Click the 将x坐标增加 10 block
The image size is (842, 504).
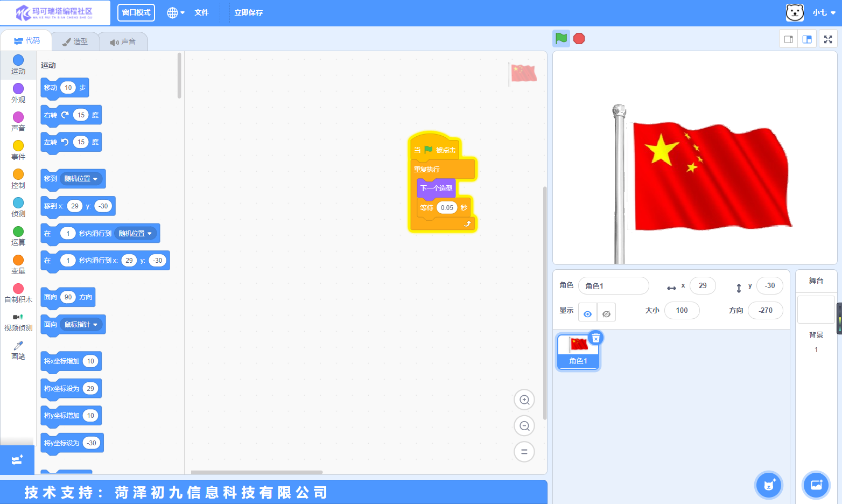click(x=71, y=361)
